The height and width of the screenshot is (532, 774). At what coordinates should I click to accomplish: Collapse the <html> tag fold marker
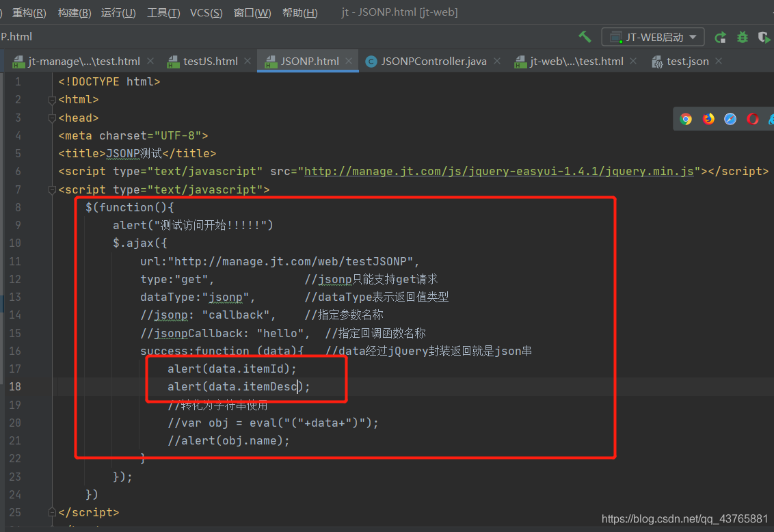(52, 101)
